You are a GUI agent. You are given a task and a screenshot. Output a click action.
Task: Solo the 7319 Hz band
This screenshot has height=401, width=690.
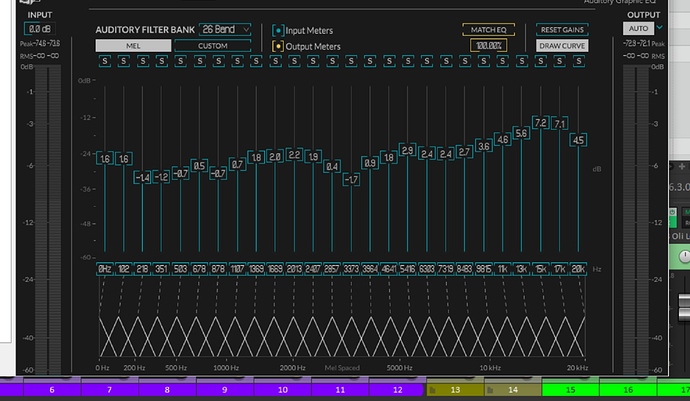click(x=446, y=61)
